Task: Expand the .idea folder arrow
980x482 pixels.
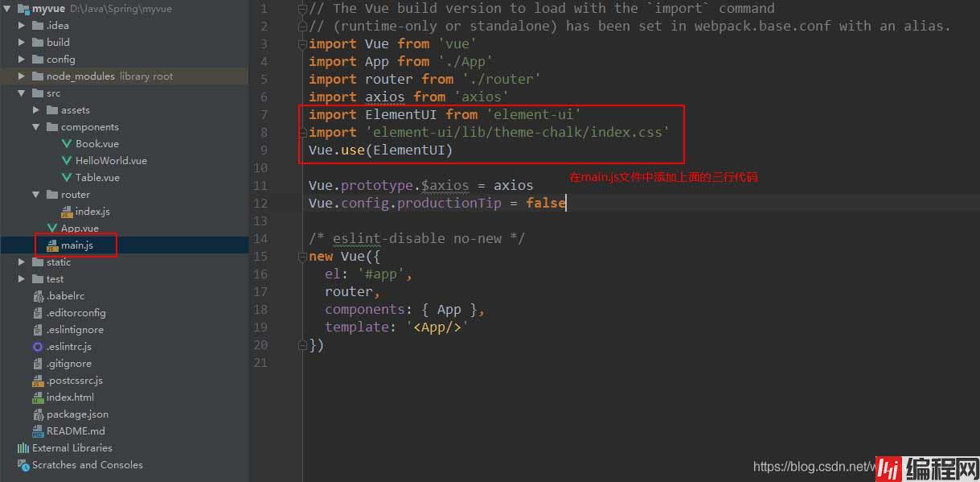Action: point(22,26)
